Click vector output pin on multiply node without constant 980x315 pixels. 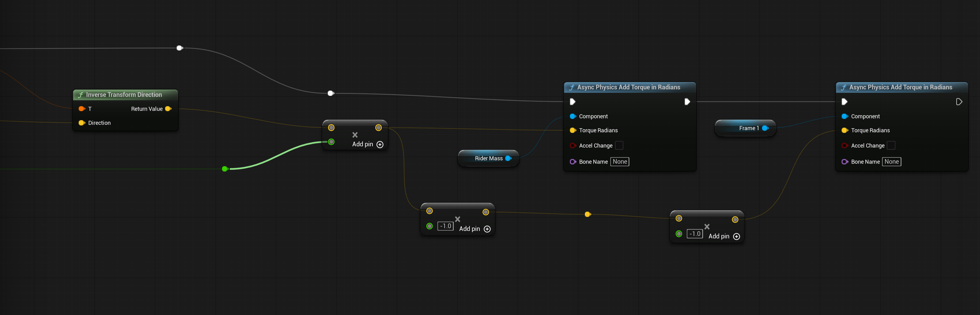(378, 127)
